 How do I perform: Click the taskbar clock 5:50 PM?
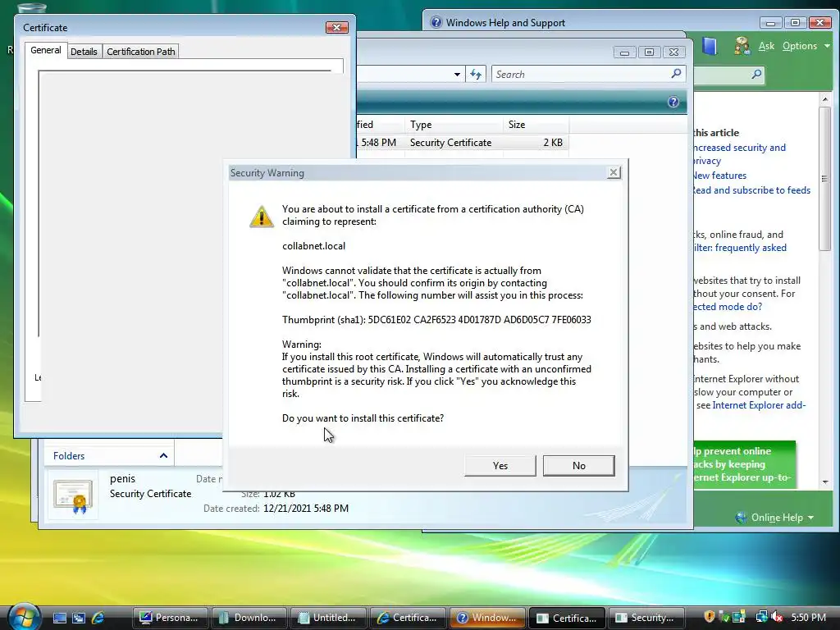[x=809, y=618]
